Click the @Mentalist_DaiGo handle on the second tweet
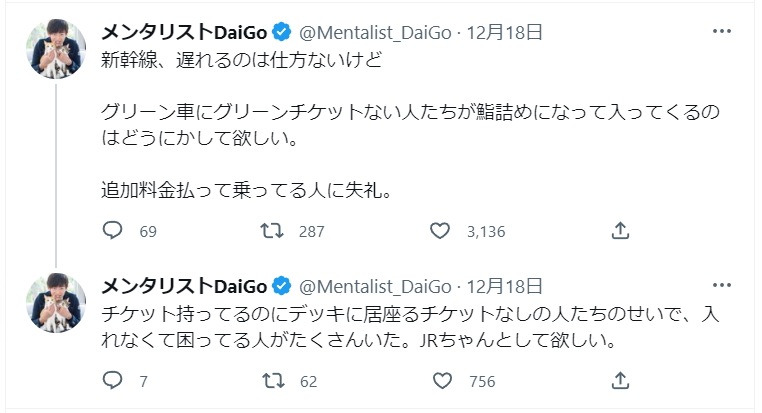 point(375,285)
